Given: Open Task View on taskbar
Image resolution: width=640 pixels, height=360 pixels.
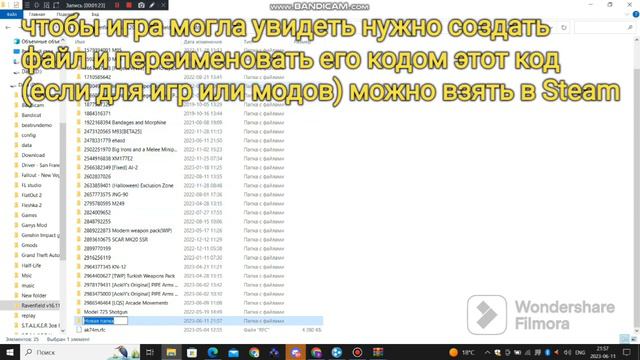Looking at the screenshot, I should coord(150,352).
